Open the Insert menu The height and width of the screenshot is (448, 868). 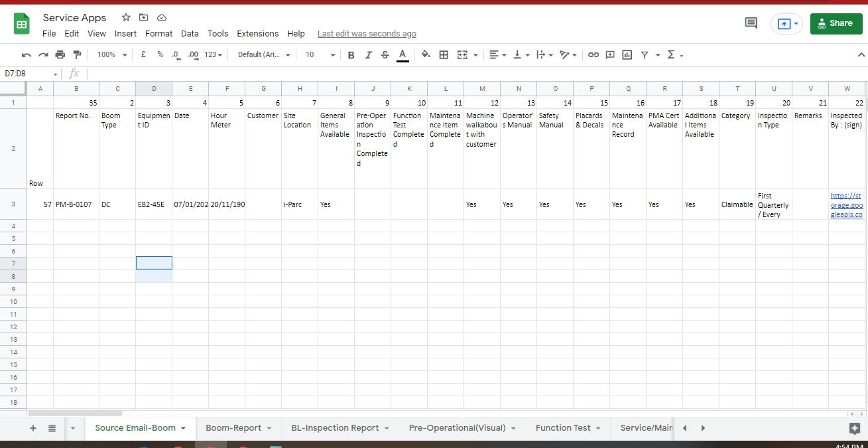coord(125,34)
